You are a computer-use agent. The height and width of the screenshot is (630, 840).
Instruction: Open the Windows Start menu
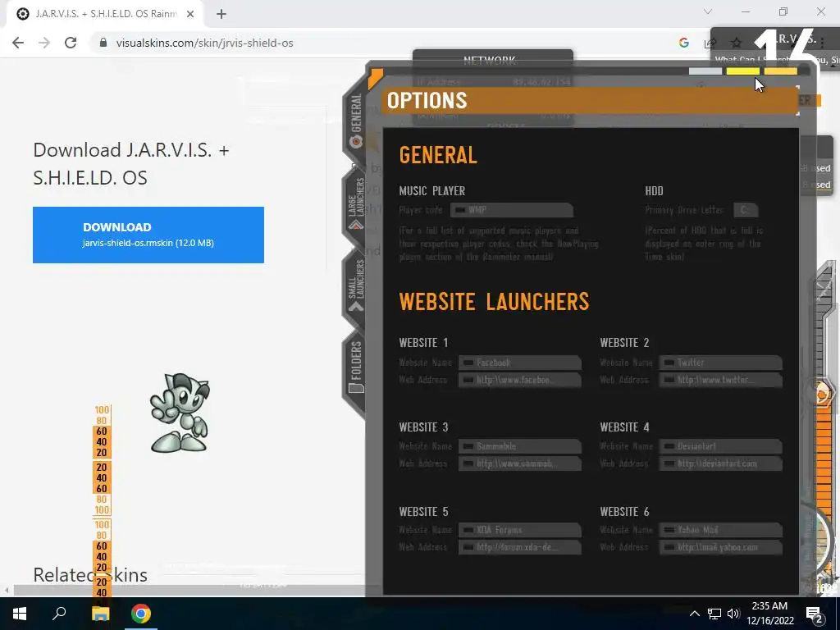(x=20, y=614)
